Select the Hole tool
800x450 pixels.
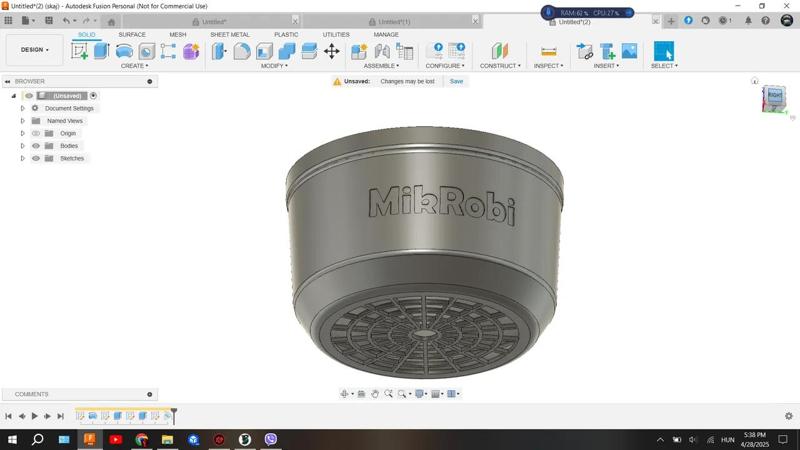(146, 52)
